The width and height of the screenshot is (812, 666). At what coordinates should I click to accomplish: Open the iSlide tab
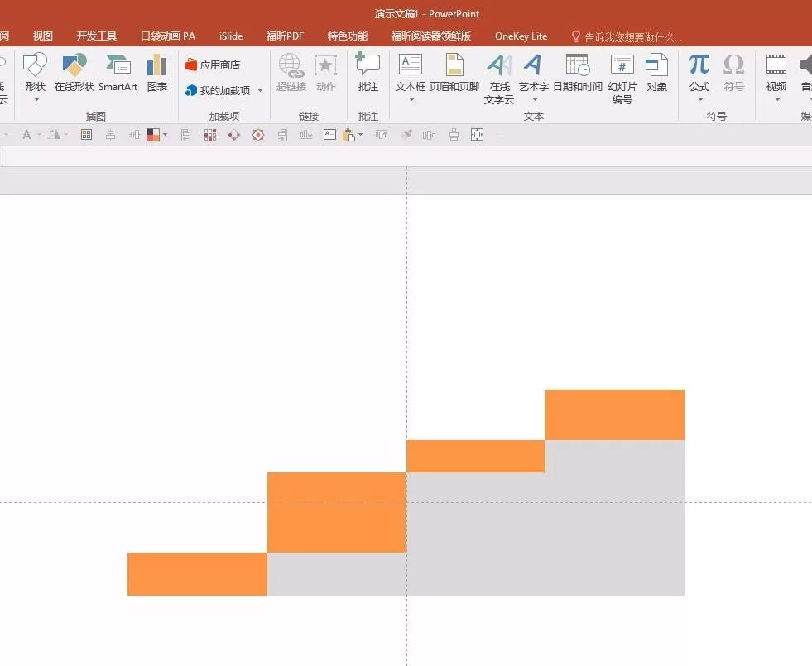(231, 36)
